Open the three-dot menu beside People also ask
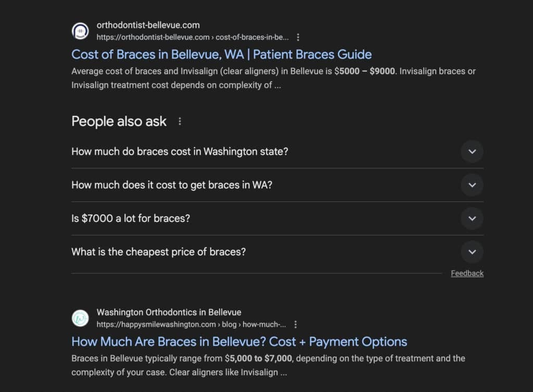533x392 pixels. [180, 121]
